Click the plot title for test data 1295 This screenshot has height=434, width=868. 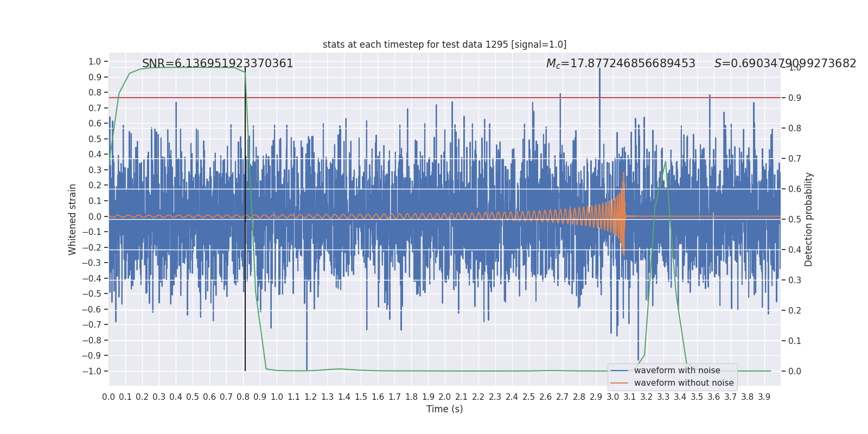(444, 44)
